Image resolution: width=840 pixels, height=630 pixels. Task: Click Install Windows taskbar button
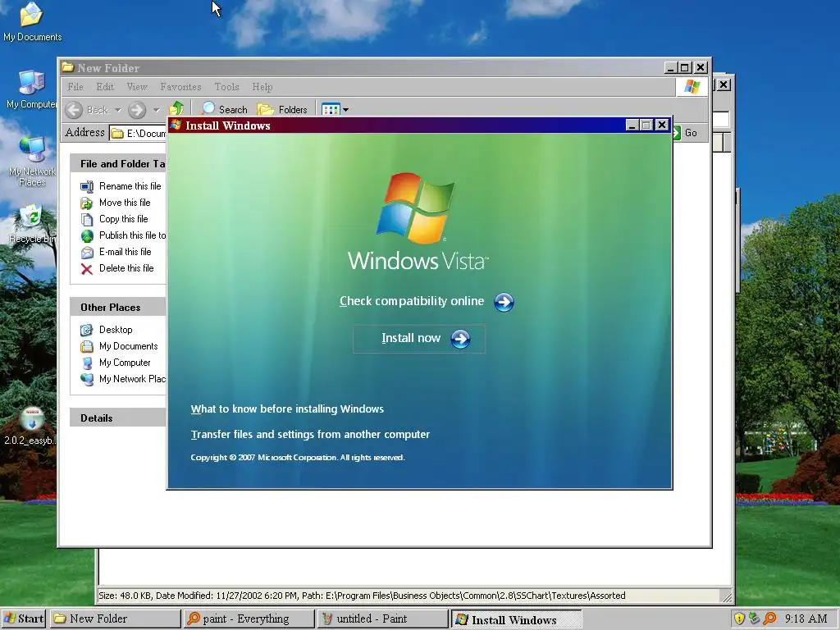tap(517, 619)
